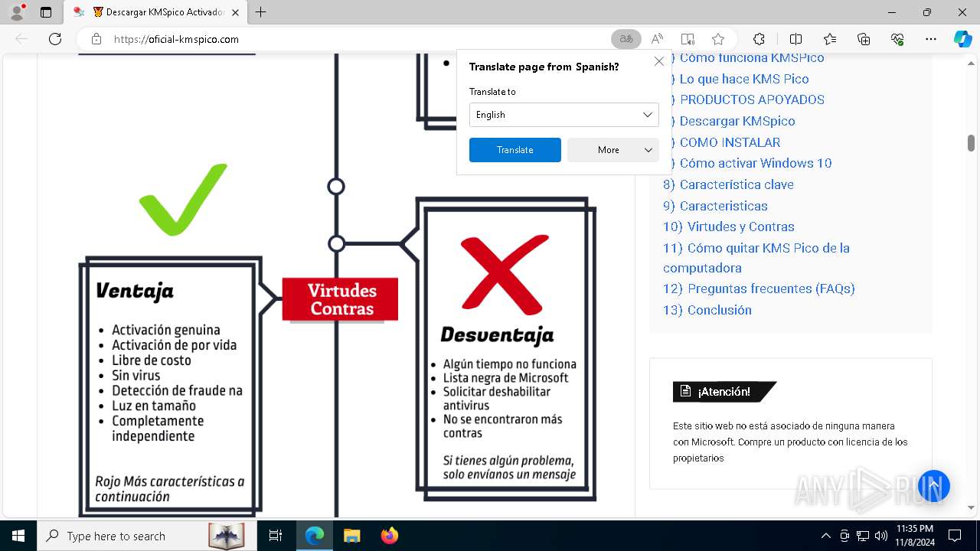
Task: Click the translate icon in address bar
Action: point(626,39)
